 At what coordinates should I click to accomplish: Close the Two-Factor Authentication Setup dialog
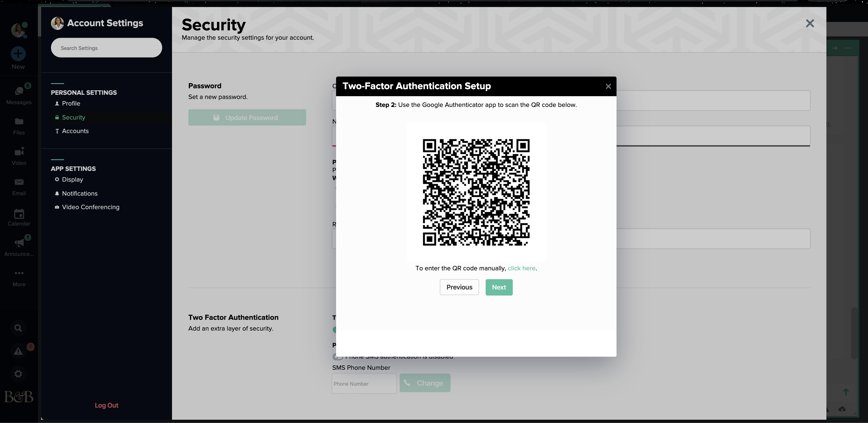point(608,86)
